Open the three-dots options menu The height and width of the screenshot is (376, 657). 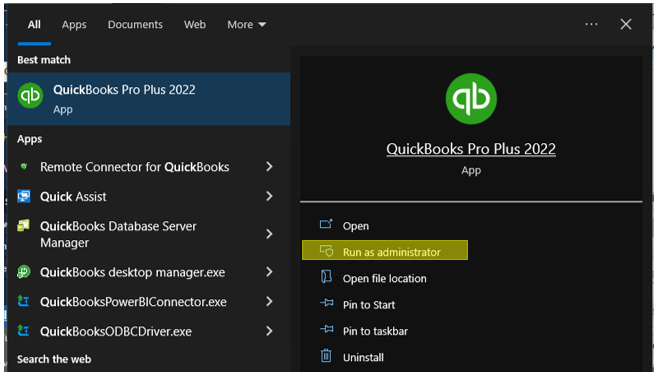[x=591, y=24]
